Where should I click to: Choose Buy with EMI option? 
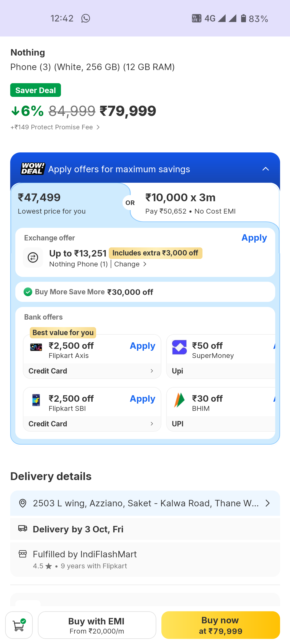coord(97,625)
